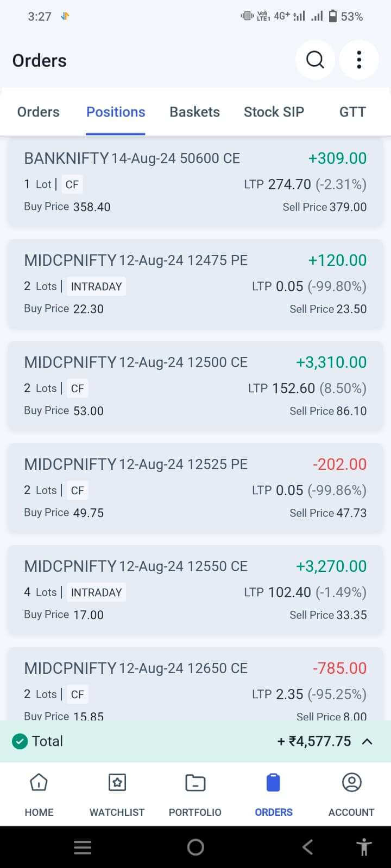Open Watchlist star icon
The width and height of the screenshot is (391, 868).
click(117, 783)
